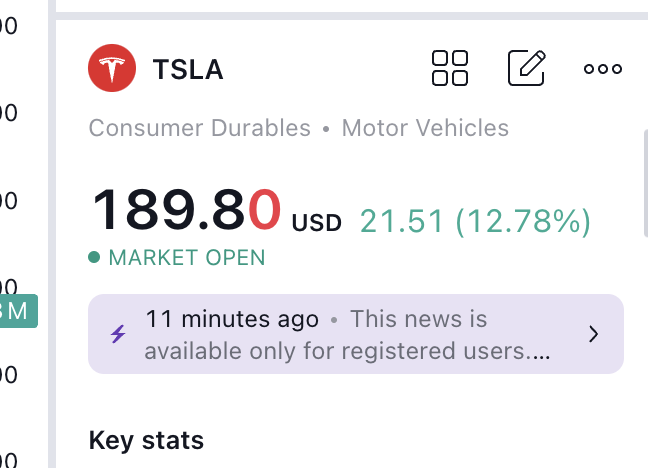Open the three-dot more options menu

(603, 69)
